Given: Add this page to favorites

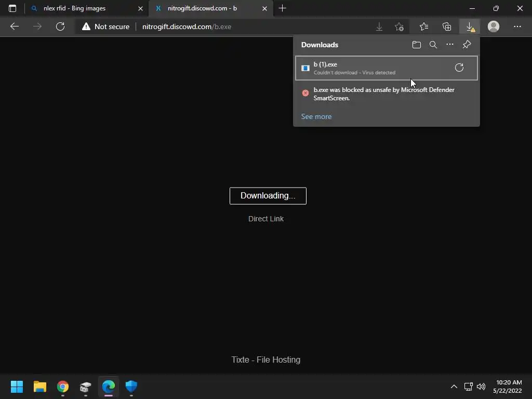Looking at the screenshot, I should [x=400, y=26].
